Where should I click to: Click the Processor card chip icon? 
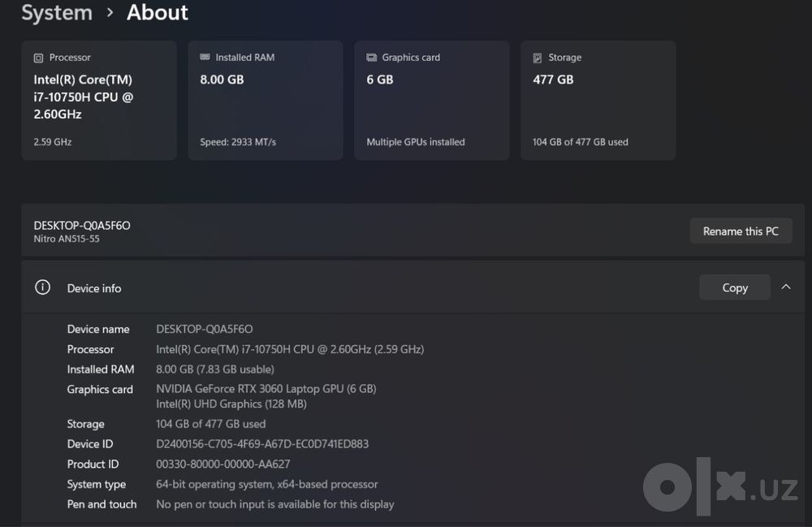pos(38,58)
